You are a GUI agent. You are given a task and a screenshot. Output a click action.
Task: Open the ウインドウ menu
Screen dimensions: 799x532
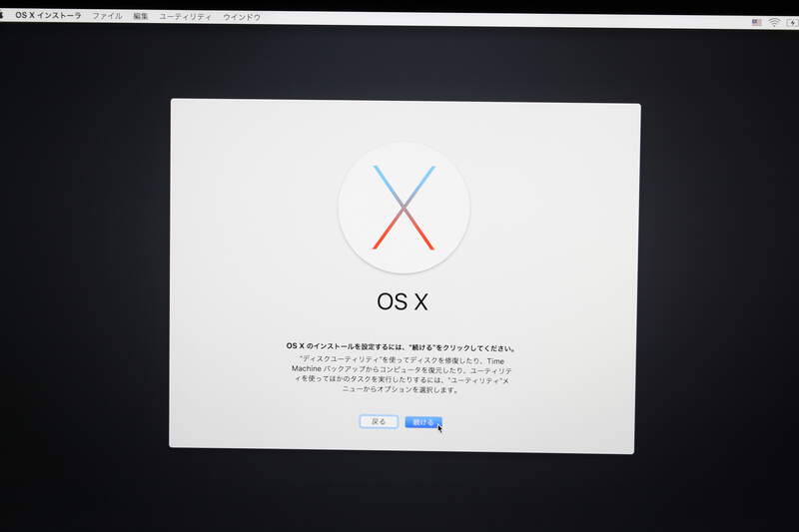click(x=242, y=17)
